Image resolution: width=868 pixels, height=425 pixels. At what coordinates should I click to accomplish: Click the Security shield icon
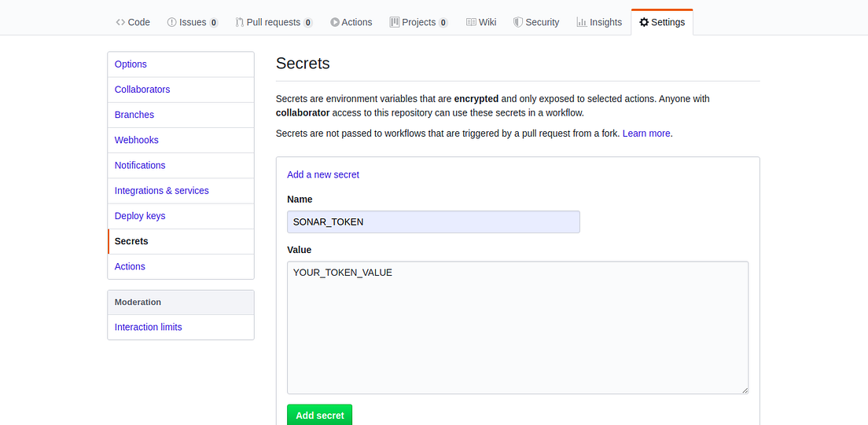pos(518,22)
